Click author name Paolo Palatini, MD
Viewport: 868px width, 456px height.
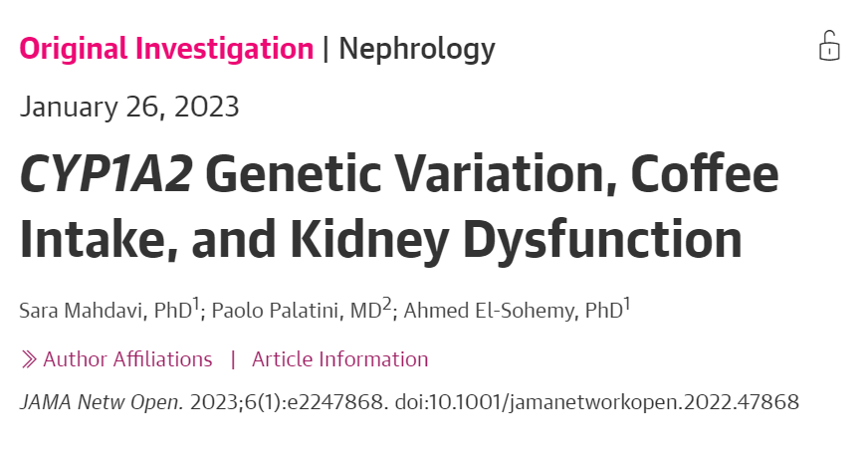point(297,311)
